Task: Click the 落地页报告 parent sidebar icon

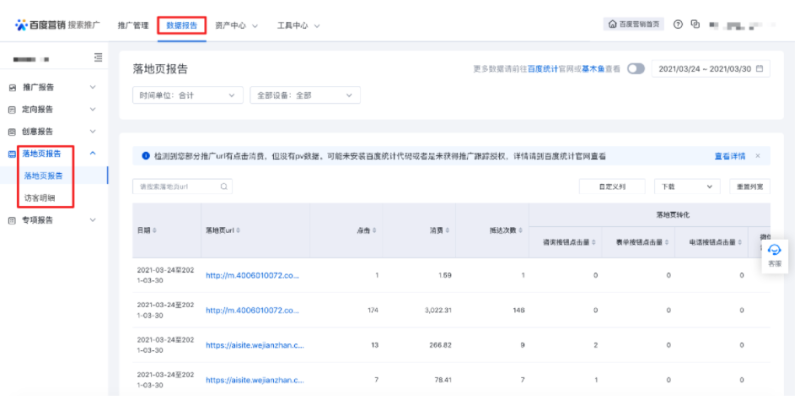Action: click(13, 154)
